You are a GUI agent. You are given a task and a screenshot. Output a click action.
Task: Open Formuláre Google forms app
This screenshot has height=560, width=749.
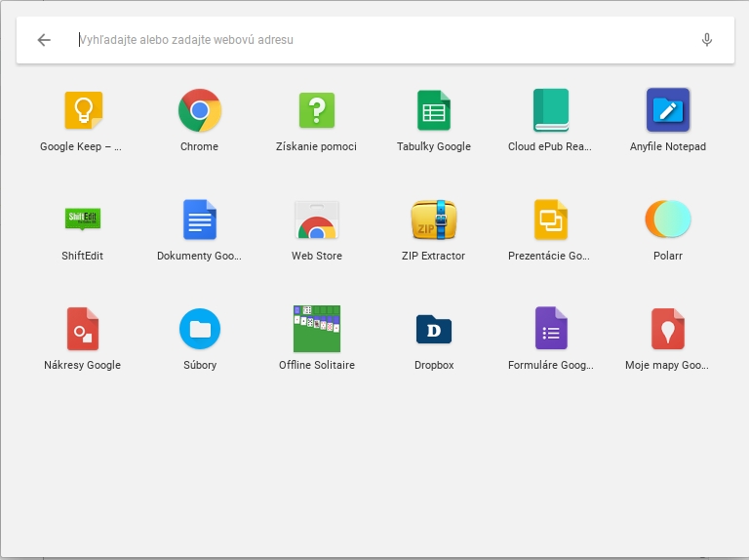point(551,329)
